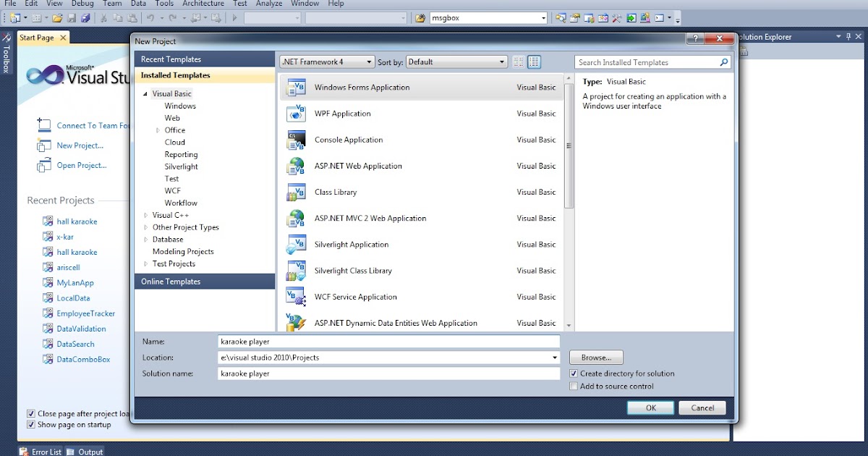Image resolution: width=868 pixels, height=456 pixels.
Task: Click the OK button
Action: tap(651, 408)
